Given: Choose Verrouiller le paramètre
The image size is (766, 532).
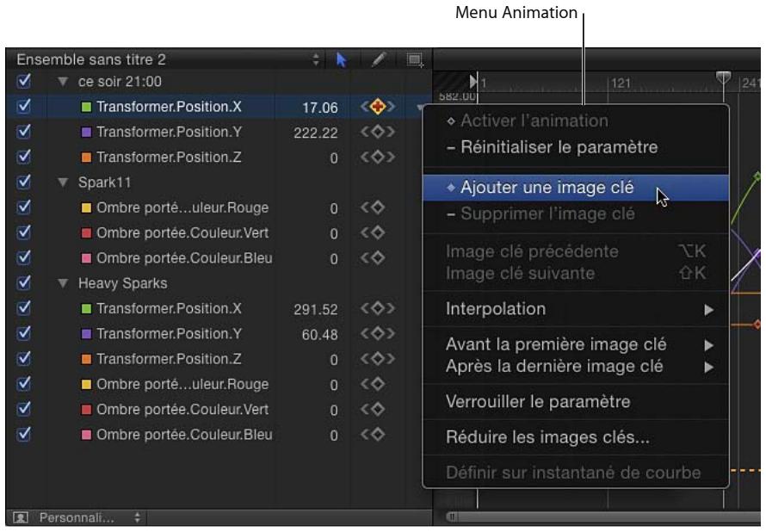Looking at the screenshot, I should pos(576,402).
